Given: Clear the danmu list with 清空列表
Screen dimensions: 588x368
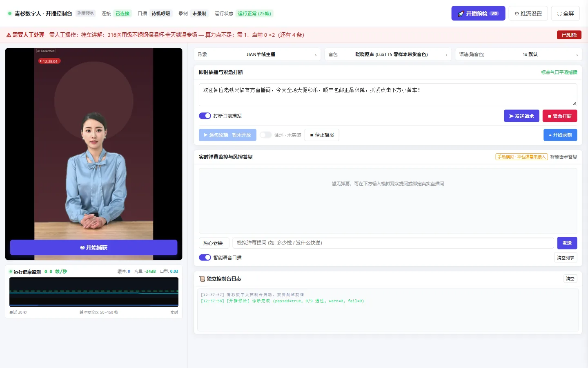Looking at the screenshot, I should pos(566,258).
